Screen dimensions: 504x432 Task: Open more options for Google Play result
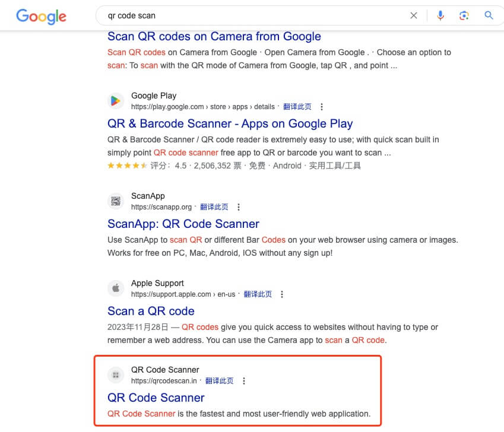[x=322, y=107]
